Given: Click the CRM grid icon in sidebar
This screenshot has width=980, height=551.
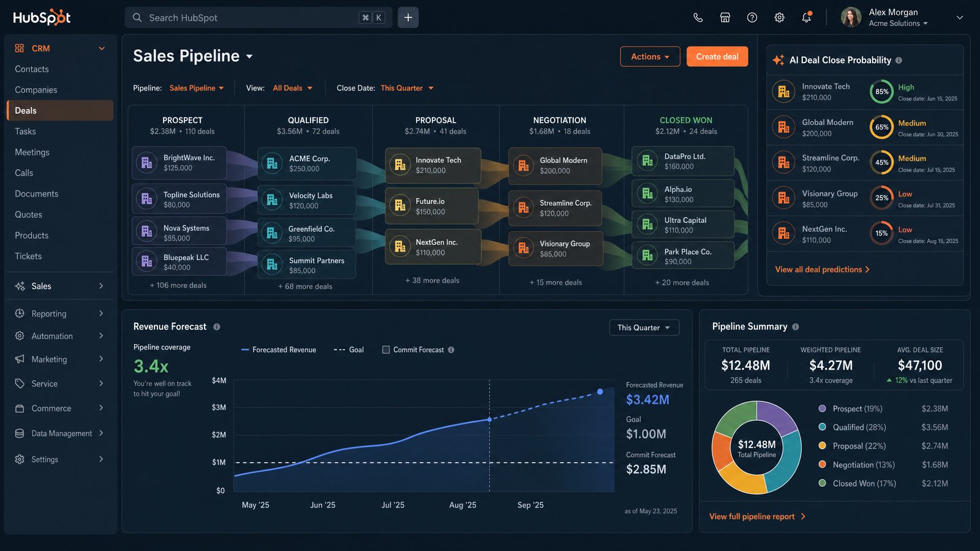Looking at the screenshot, I should pyautogui.click(x=20, y=48).
